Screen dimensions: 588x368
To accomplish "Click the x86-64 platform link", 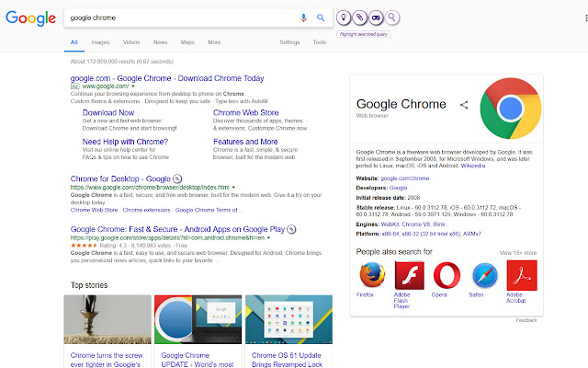I will tap(390, 234).
